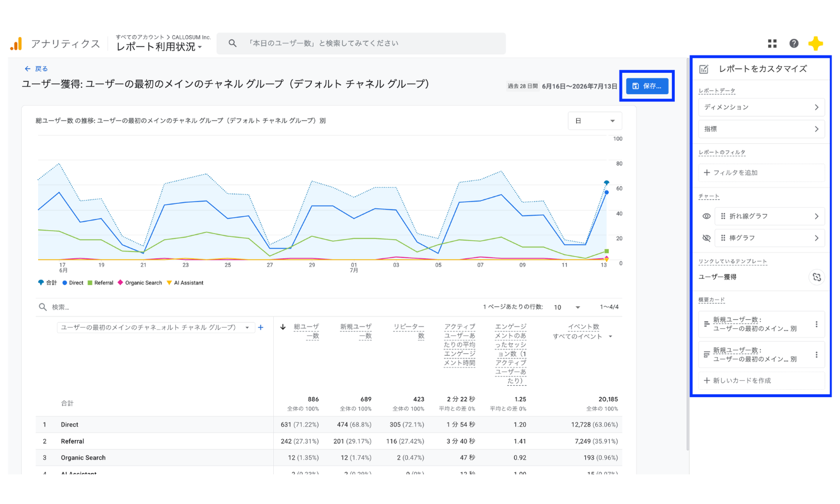Viewport: 840px width, 504px height.
Task: Expand the 指標 section
Action: (762, 129)
